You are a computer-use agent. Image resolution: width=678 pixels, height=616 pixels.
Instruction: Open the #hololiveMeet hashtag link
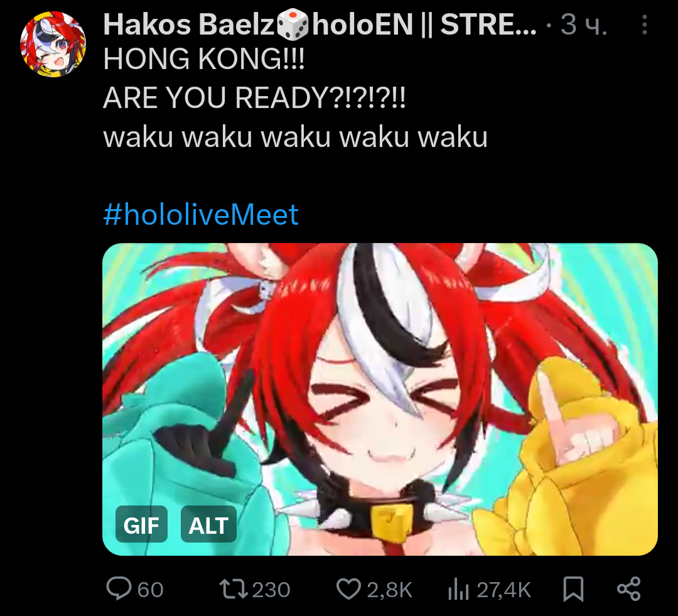tap(201, 214)
